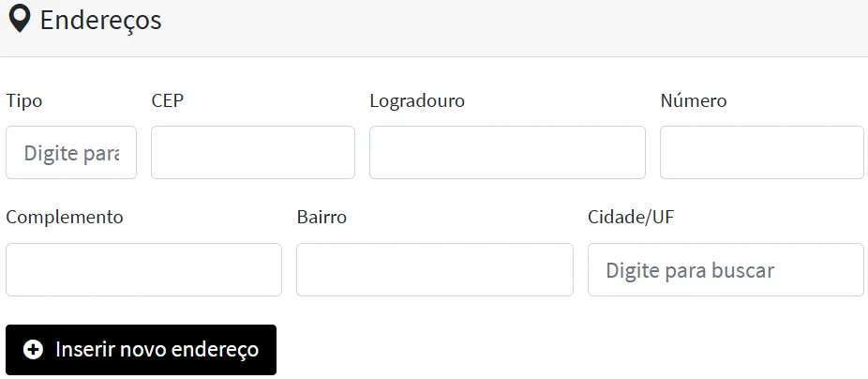Click inside the Bairro input box
Image resolution: width=868 pixels, height=379 pixels.
click(x=434, y=270)
